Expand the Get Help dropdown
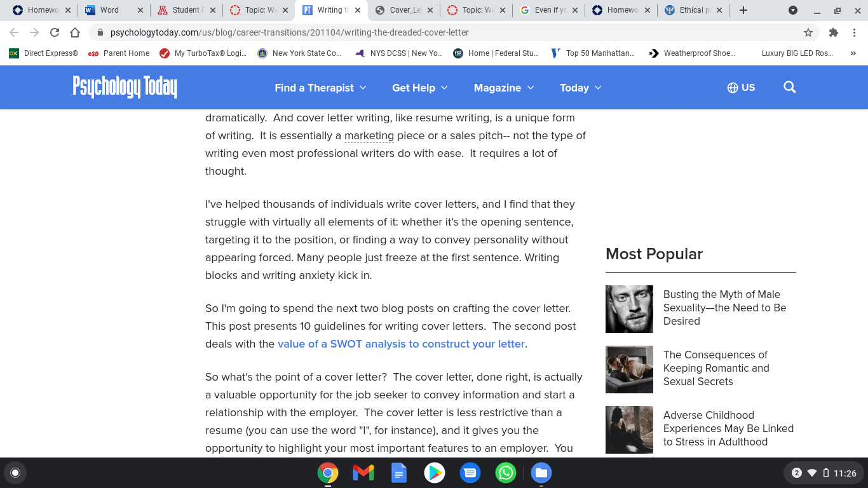The height and width of the screenshot is (488, 868). coord(419,88)
